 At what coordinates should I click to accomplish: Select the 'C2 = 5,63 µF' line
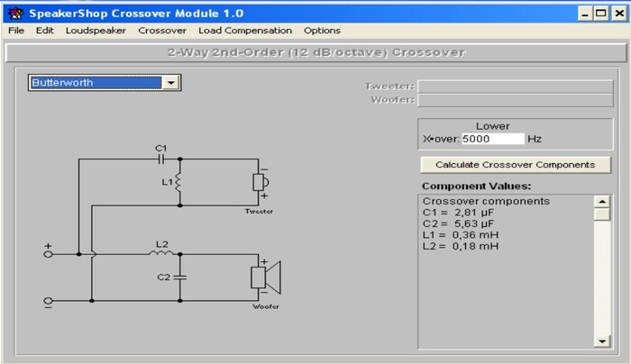458,223
